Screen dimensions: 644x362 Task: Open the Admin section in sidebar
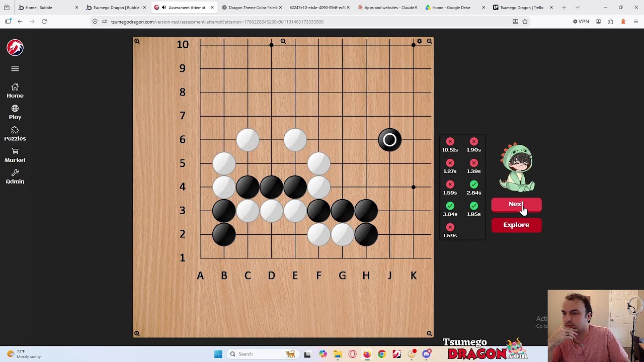[x=15, y=176]
